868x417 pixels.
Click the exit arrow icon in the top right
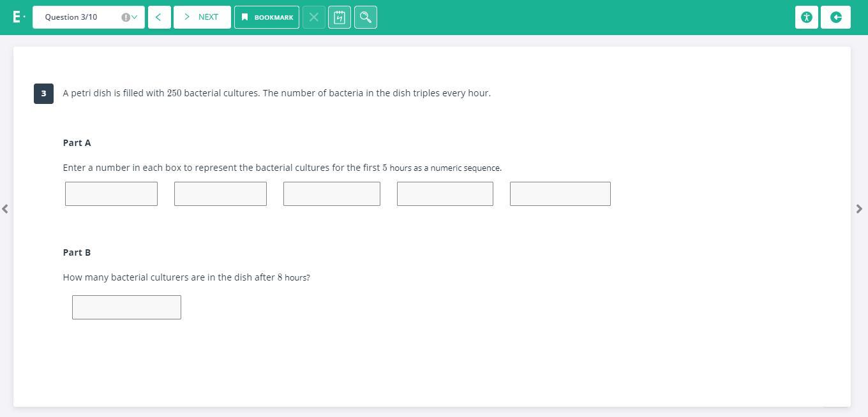pyautogui.click(x=836, y=17)
